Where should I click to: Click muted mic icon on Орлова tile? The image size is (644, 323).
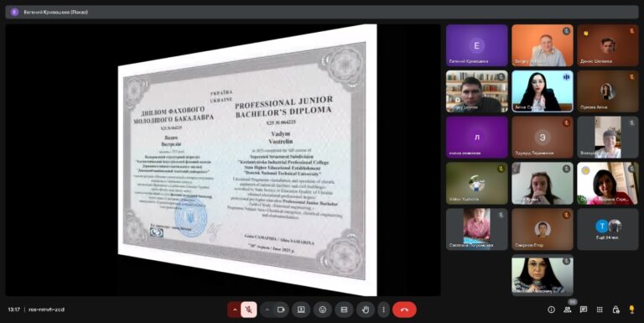[631, 77]
